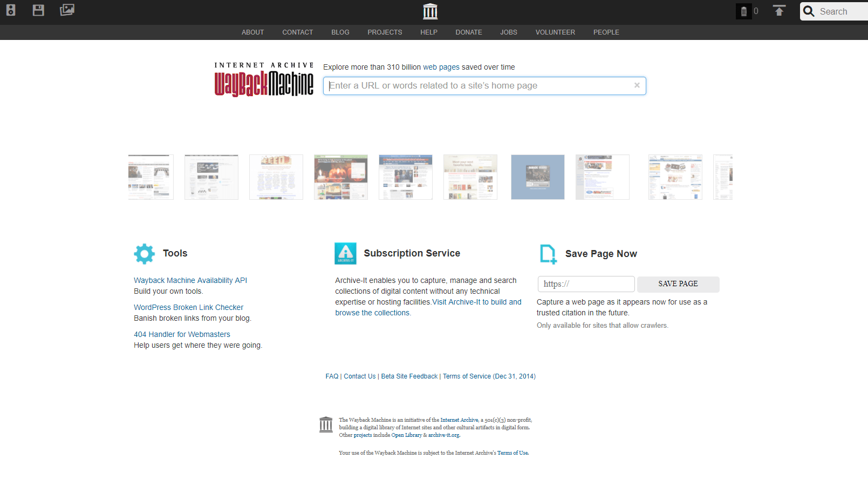Image resolution: width=868 pixels, height=486 pixels.
Task: Open Wayback Machine Availability API link
Action: tap(190, 280)
